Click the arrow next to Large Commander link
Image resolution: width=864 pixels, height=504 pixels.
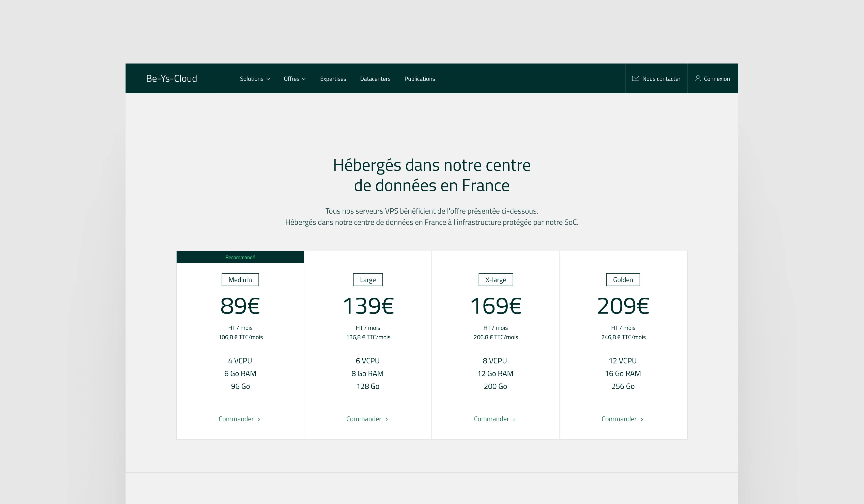388,419
